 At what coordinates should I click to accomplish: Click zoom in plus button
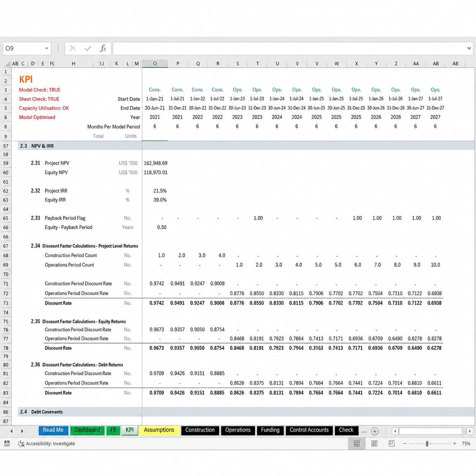click(x=455, y=443)
